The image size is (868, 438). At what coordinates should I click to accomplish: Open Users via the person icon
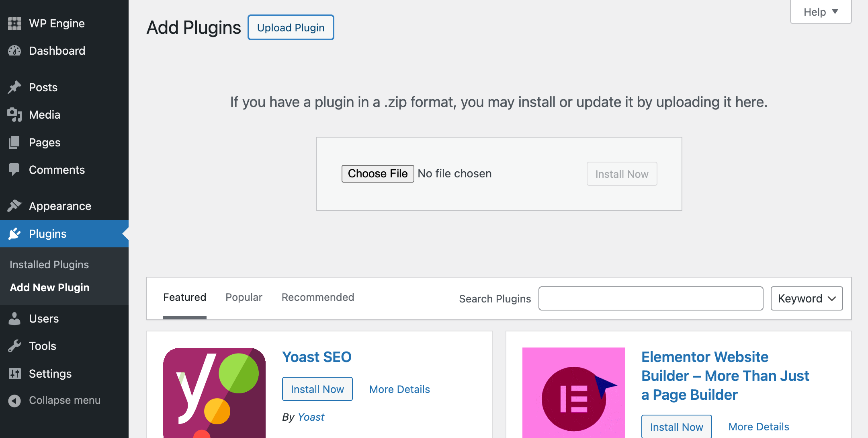tap(14, 319)
